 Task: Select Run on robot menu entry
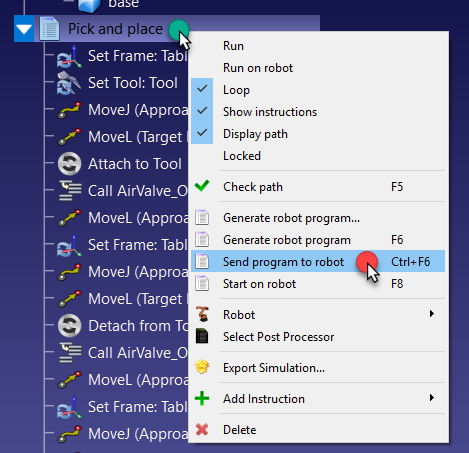tap(318, 68)
